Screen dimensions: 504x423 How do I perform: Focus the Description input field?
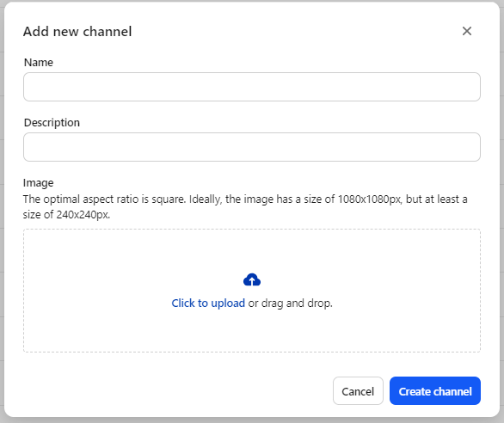click(x=252, y=147)
